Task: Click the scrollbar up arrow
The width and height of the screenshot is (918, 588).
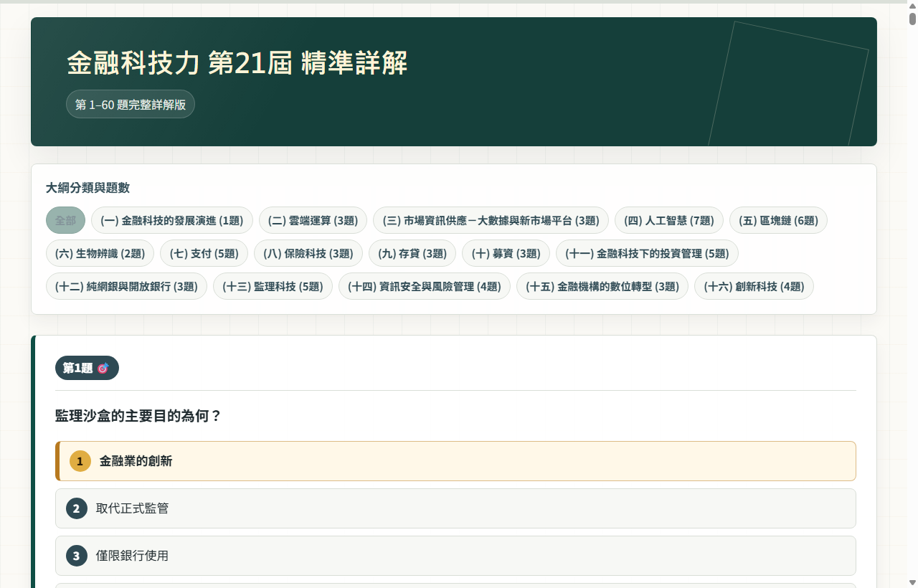Action: click(x=913, y=6)
